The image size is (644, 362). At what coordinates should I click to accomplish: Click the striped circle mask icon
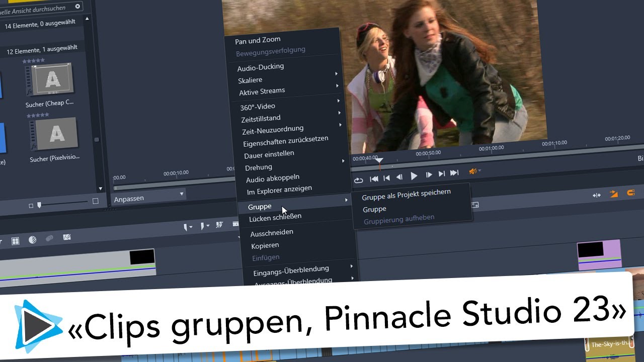click(x=32, y=240)
